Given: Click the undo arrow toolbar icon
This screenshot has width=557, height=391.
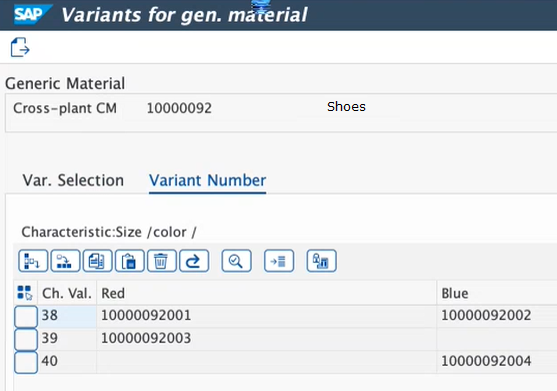Looking at the screenshot, I should [x=194, y=261].
